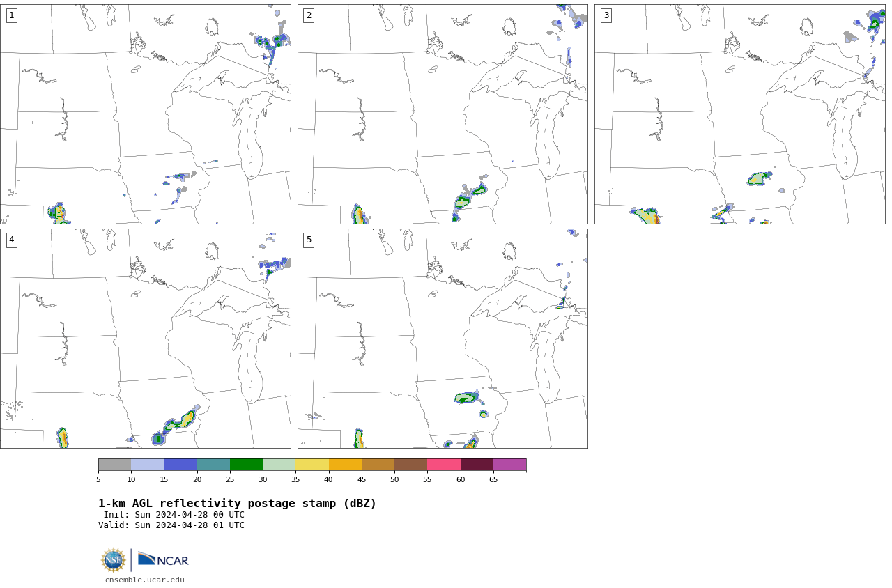Click the tan 45-50 dBZ swatch
Image resolution: width=892 pixels, height=588 pixels.
(378, 465)
